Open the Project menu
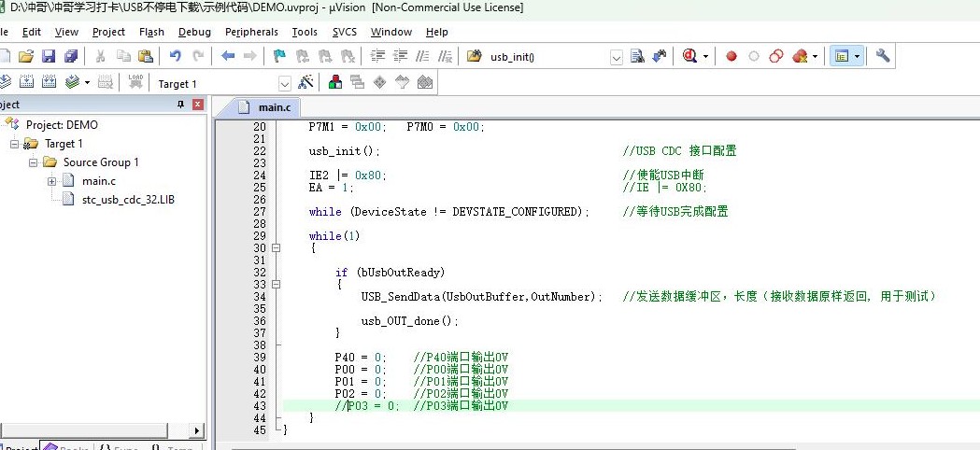Screen dimensions: 980x450 click(108, 32)
